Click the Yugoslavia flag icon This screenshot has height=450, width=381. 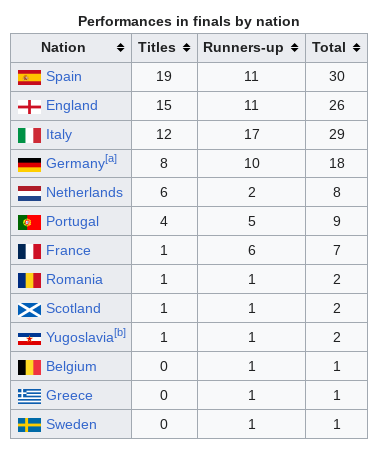29,339
